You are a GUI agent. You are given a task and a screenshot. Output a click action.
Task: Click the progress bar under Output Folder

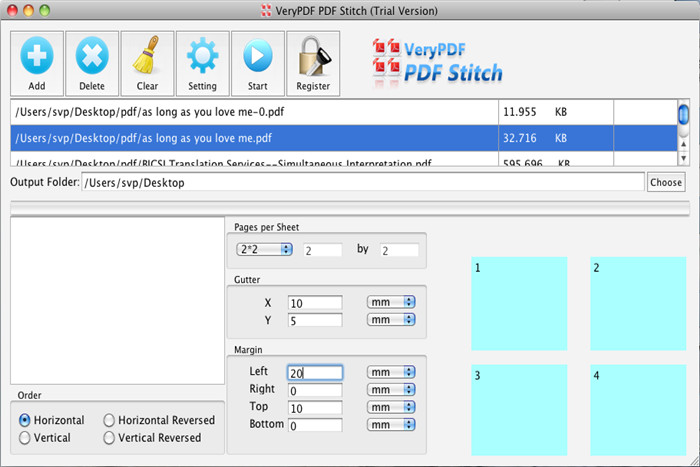(350, 208)
